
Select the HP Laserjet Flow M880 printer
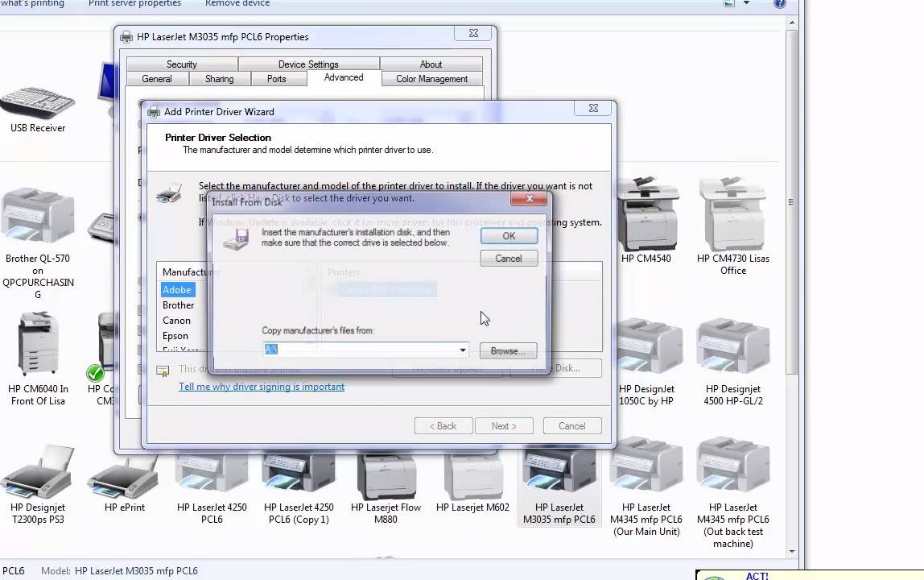pos(386,477)
